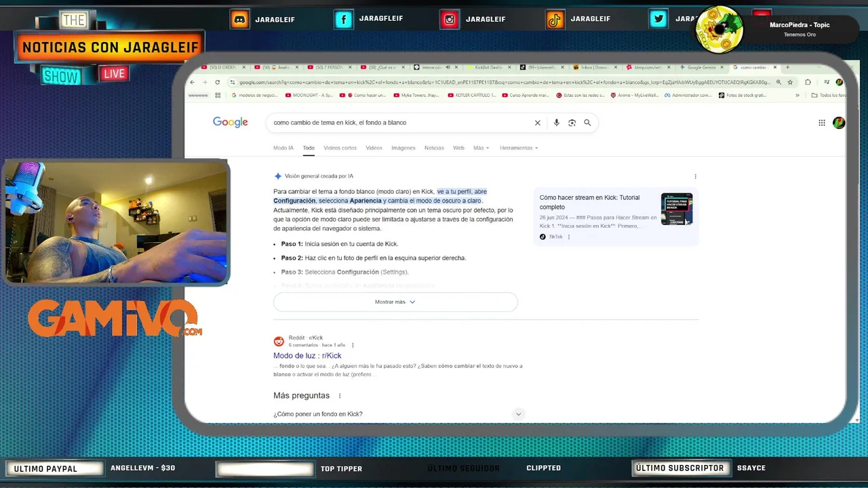Open the three-dot menu on the Reddit result

coord(353,345)
